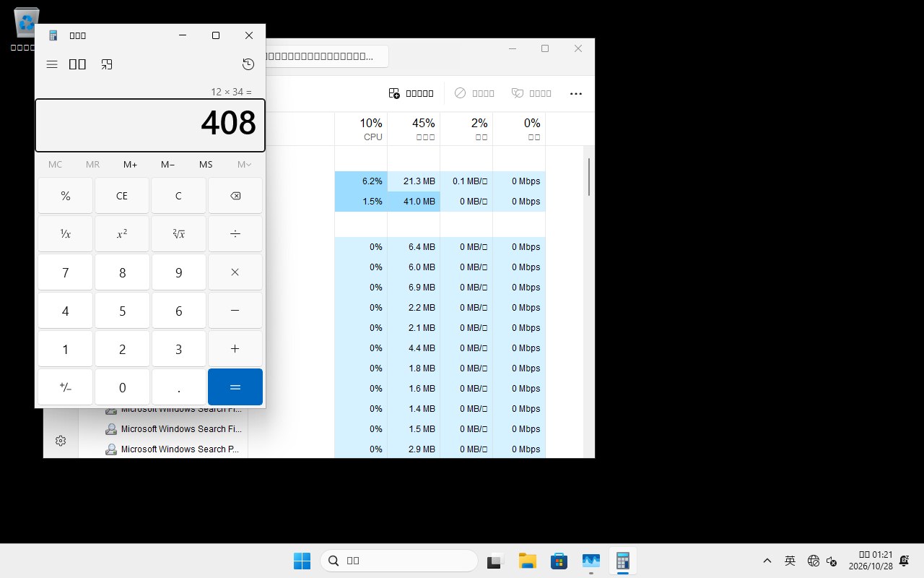Click the CE clear entry key
The width and height of the screenshot is (924, 578).
tap(122, 196)
